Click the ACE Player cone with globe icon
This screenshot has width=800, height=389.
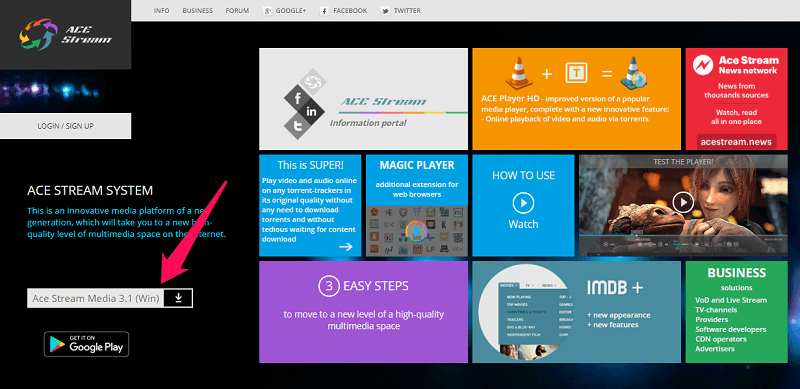pos(634,74)
